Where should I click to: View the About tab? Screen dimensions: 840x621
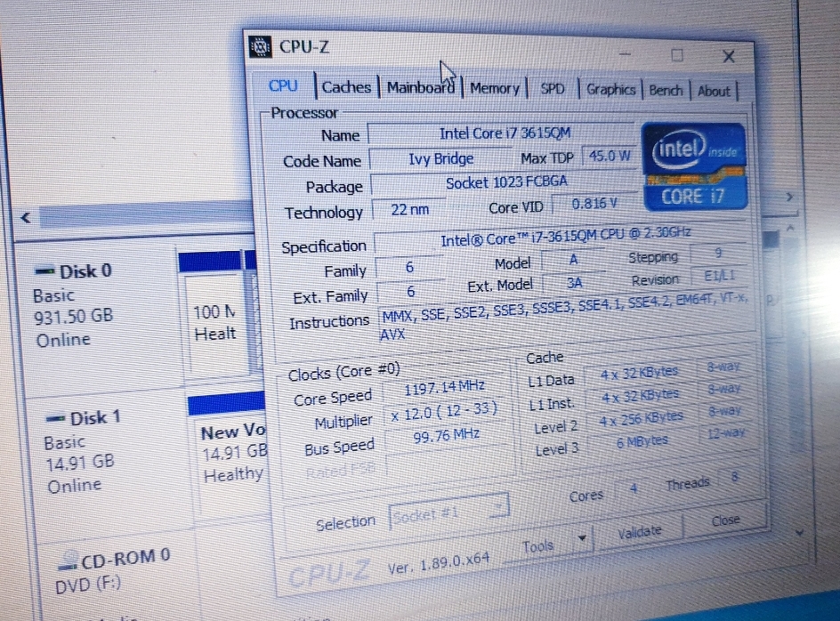click(x=714, y=91)
